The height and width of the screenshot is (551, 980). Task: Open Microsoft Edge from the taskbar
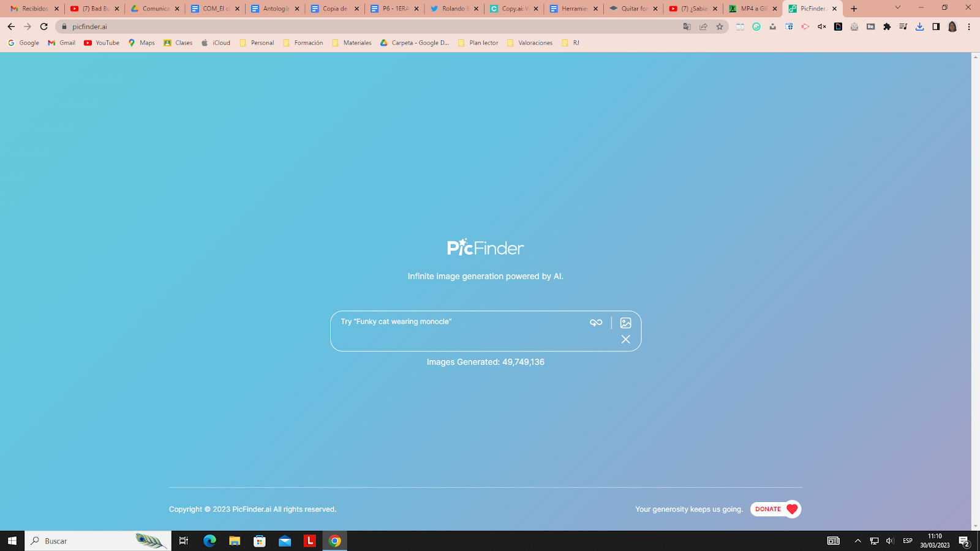pos(209,541)
